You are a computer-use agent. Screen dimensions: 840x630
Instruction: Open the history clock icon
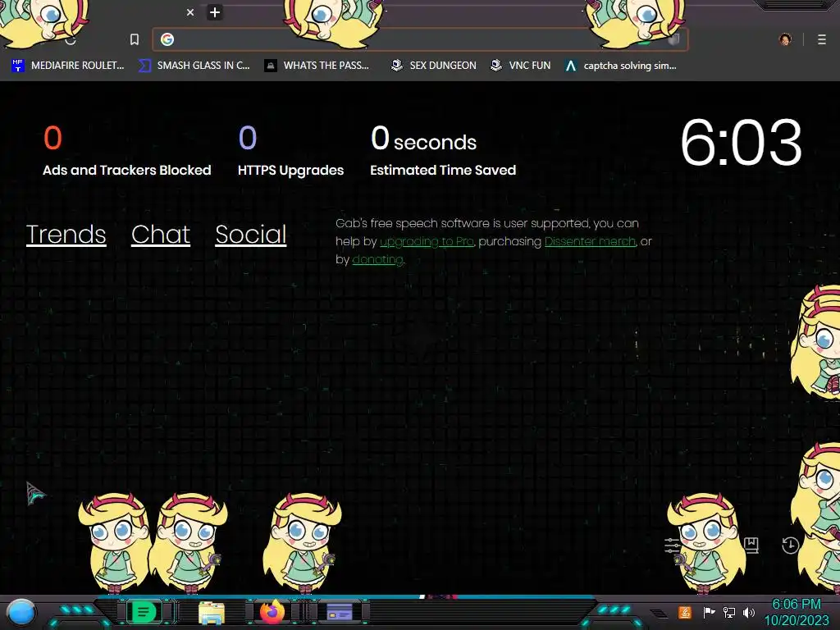pos(791,546)
